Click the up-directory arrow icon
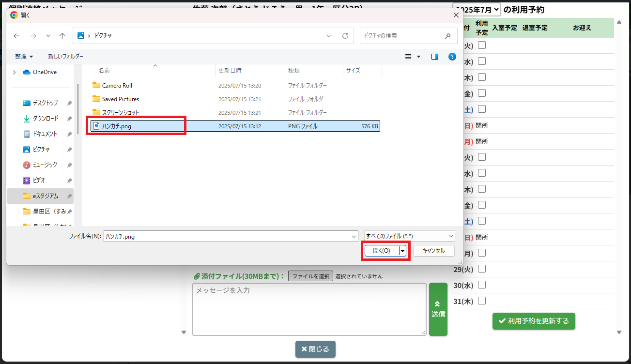631x364 pixels. [x=62, y=36]
